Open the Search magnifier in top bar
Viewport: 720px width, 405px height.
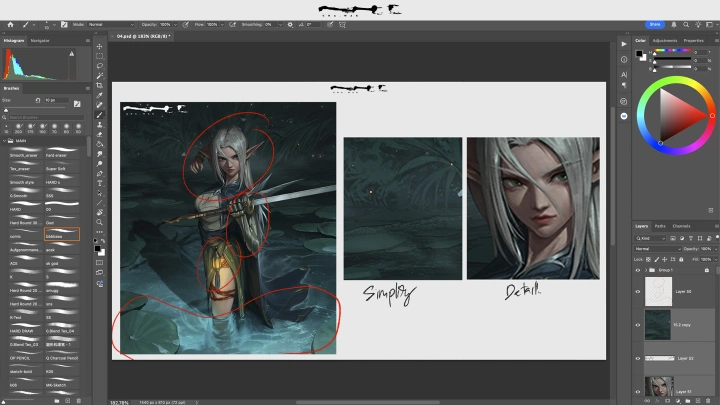[686, 25]
